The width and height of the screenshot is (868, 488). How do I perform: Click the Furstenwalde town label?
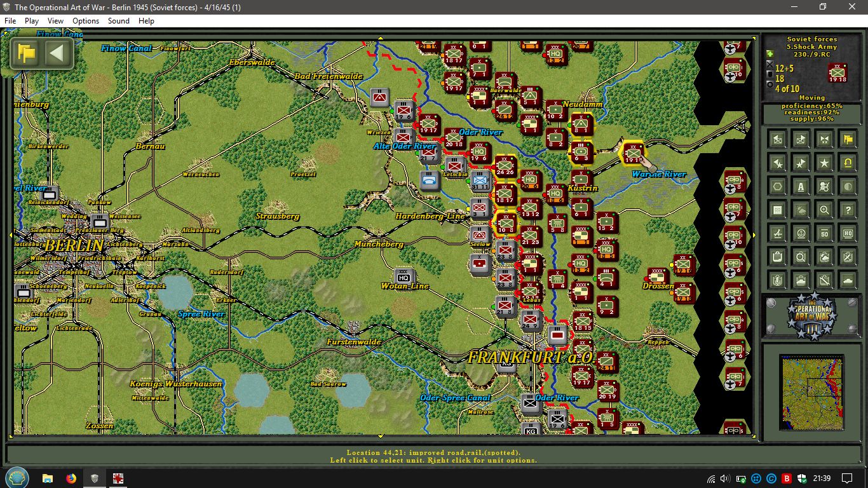coord(354,342)
